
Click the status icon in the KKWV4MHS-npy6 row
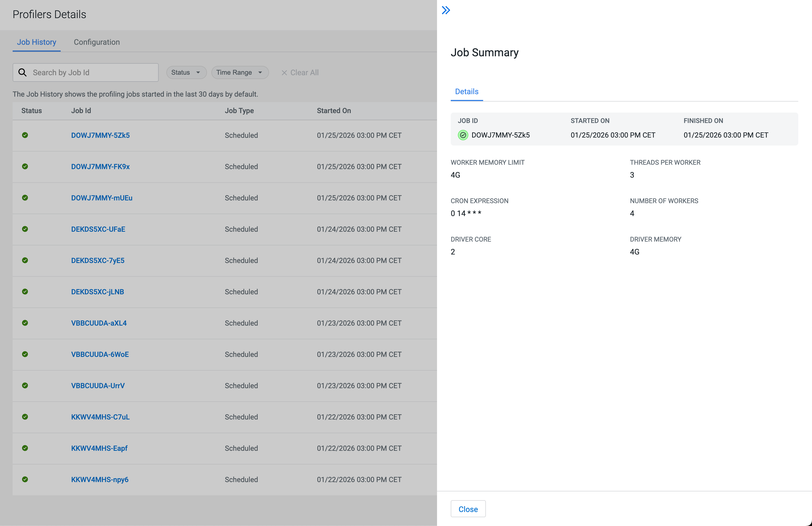click(25, 479)
